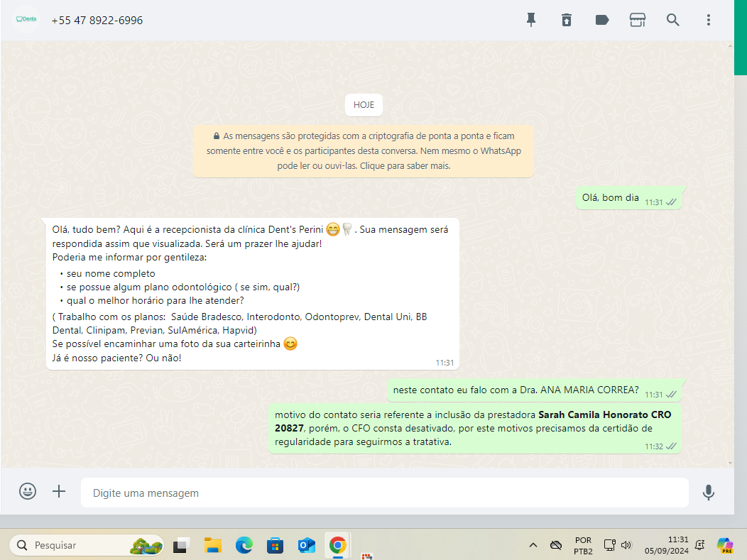Open Outlook from the taskbar
Viewport: 747px width, 560px height.
coord(306,545)
